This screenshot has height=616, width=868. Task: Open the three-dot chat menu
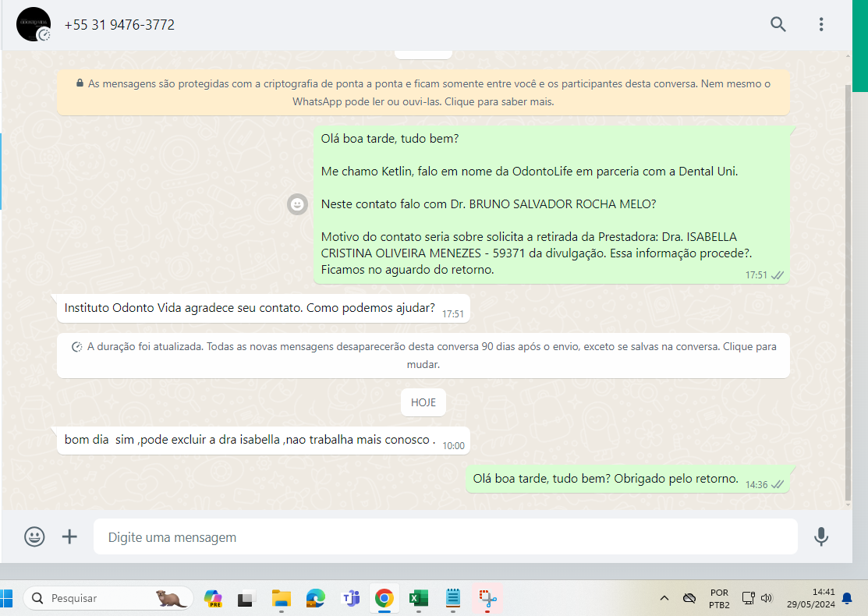(x=821, y=24)
